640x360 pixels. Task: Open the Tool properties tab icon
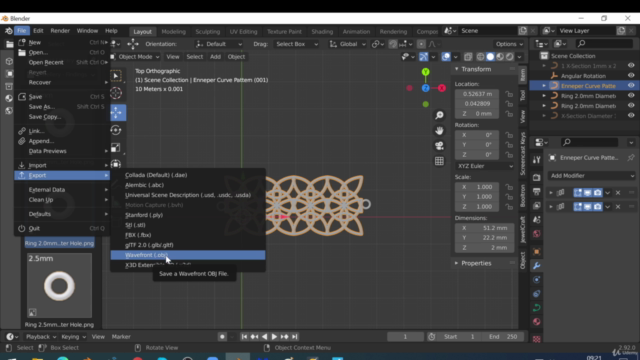click(x=537, y=160)
